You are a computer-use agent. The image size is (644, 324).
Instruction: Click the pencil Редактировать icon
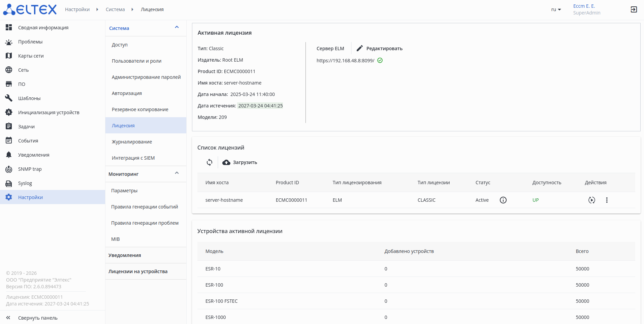[360, 48]
